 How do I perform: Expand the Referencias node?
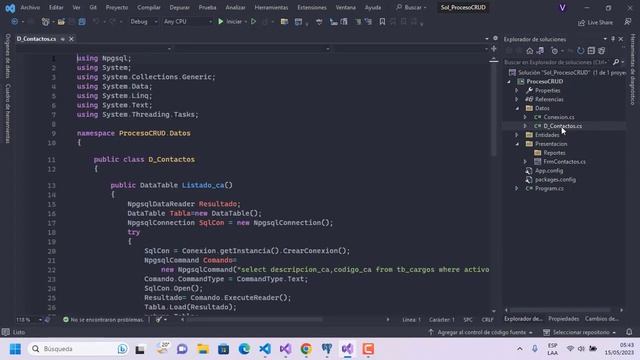coord(517,99)
